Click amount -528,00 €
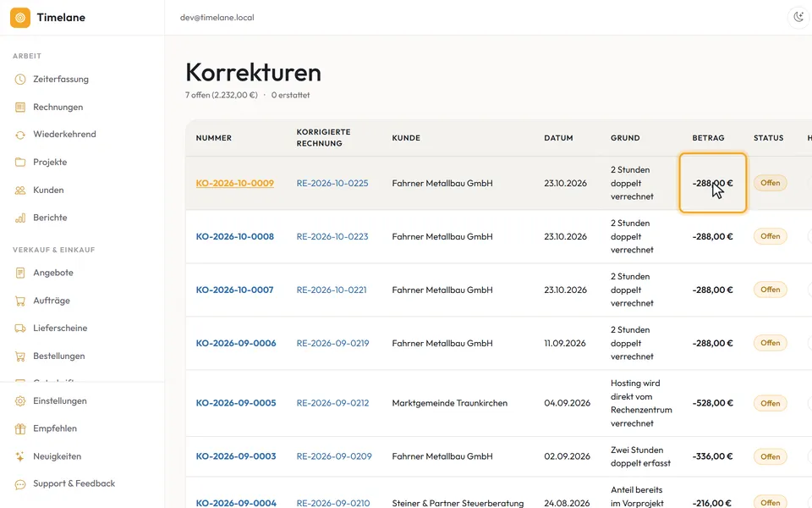This screenshot has height=508, width=812. [x=712, y=403]
